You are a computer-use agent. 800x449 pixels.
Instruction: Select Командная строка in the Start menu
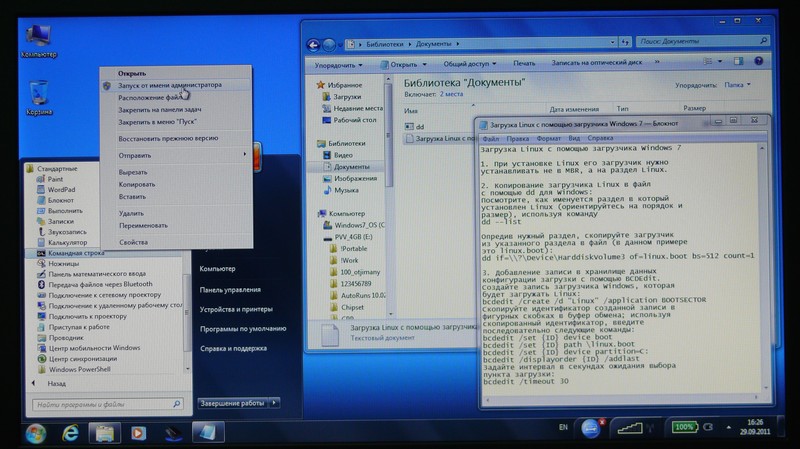[76, 253]
